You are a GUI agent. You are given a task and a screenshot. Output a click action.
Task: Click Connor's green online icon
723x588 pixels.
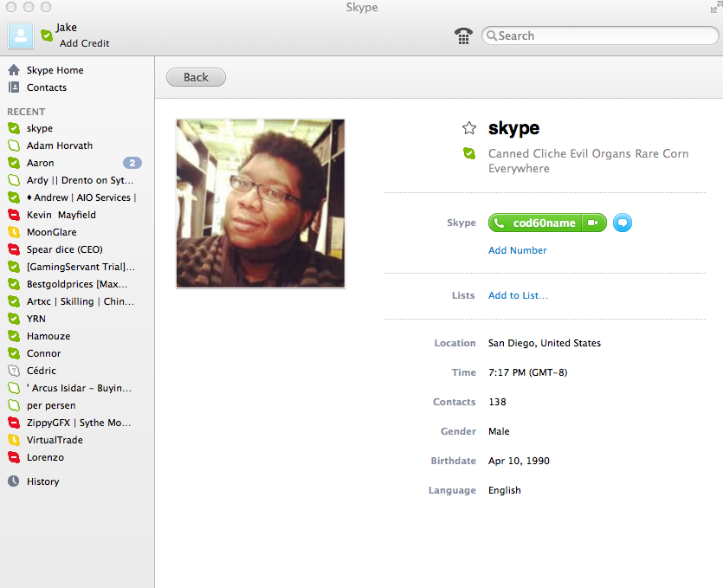[x=14, y=353]
